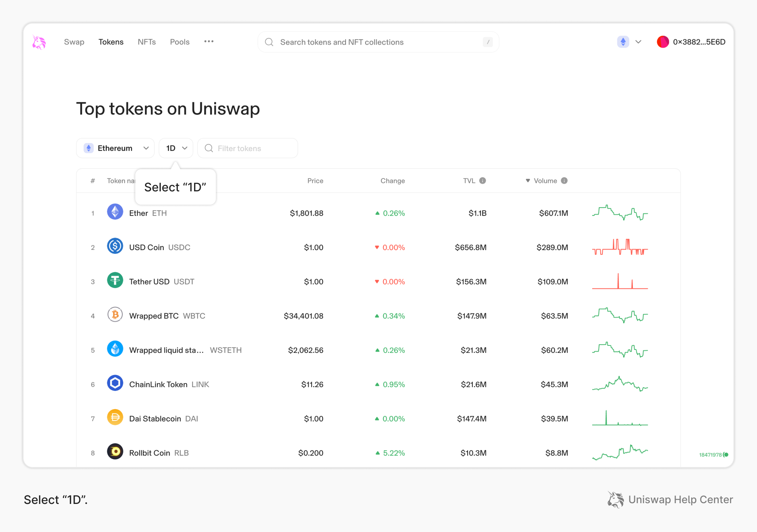Click the Change column header
This screenshot has height=532, width=757.
[x=393, y=181]
